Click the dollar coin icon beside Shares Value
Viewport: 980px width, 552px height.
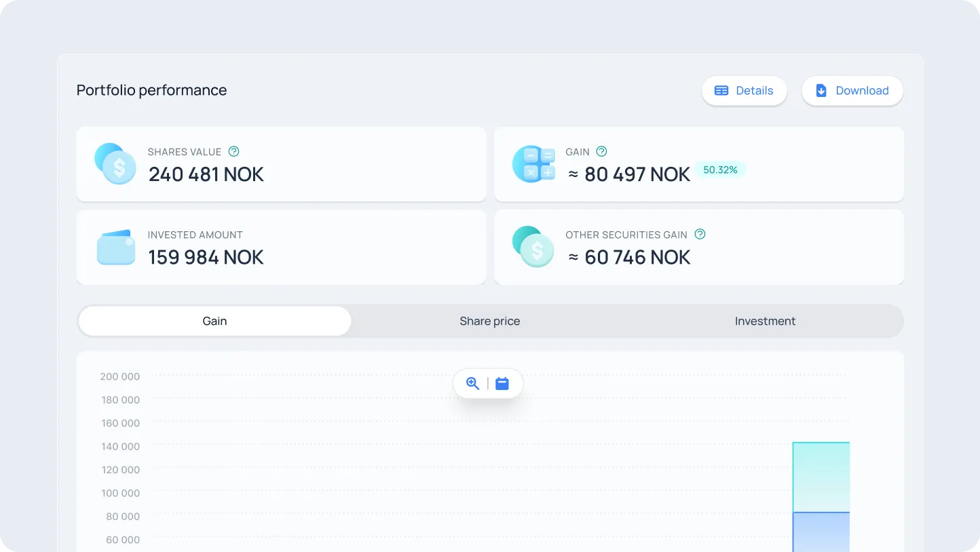pyautogui.click(x=115, y=164)
